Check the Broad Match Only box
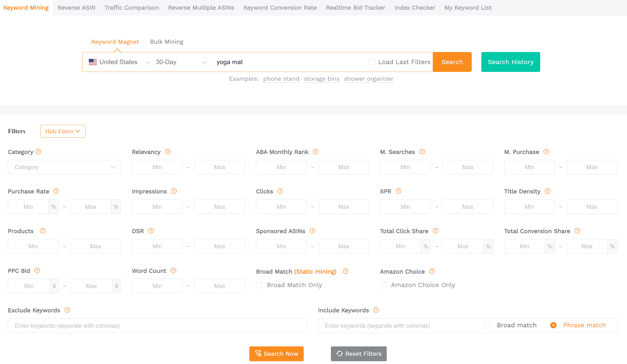This screenshot has width=627, height=364. pos(259,285)
